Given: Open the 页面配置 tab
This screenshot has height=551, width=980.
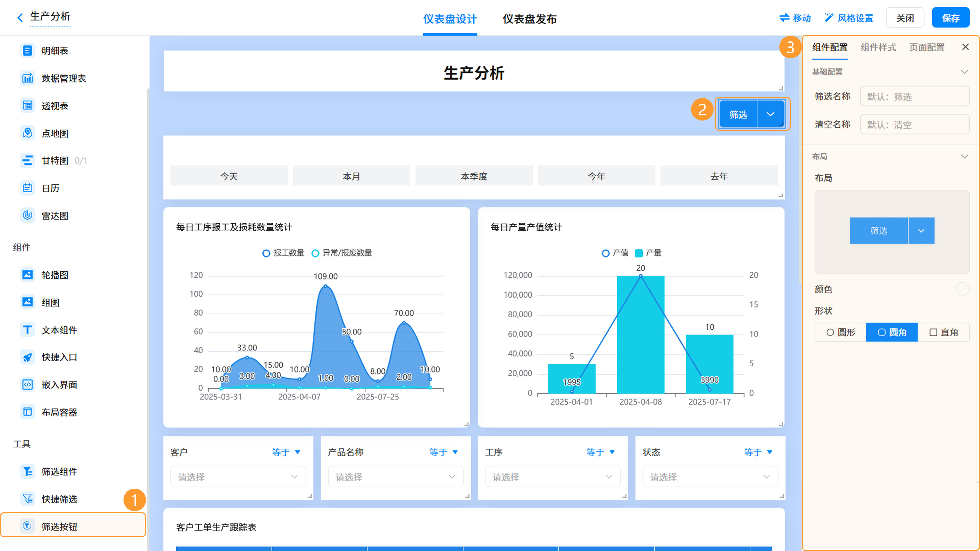Looking at the screenshot, I should click(927, 47).
